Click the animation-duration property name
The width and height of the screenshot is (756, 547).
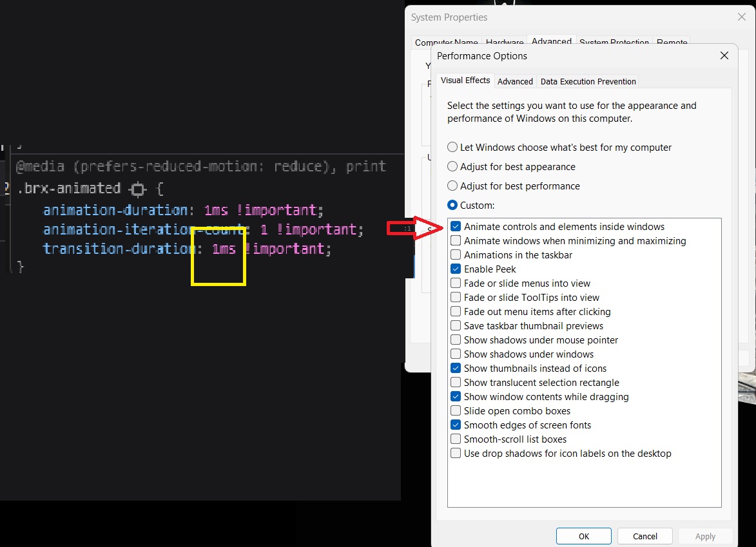(115, 210)
